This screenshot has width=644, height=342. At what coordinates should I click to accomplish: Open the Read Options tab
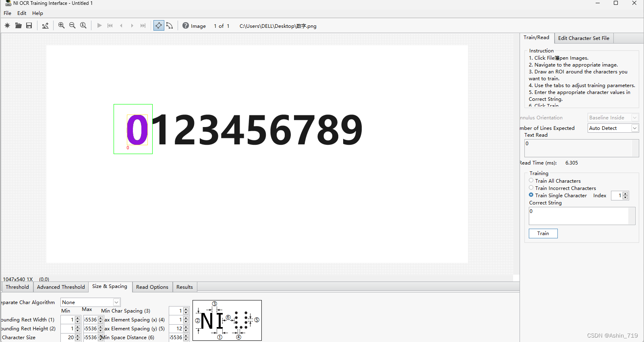tap(152, 287)
